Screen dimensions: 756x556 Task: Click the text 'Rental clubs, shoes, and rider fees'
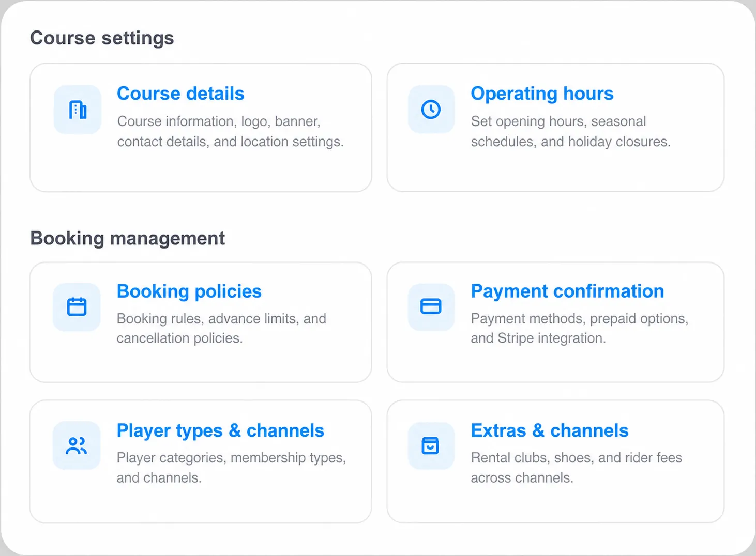(x=577, y=458)
